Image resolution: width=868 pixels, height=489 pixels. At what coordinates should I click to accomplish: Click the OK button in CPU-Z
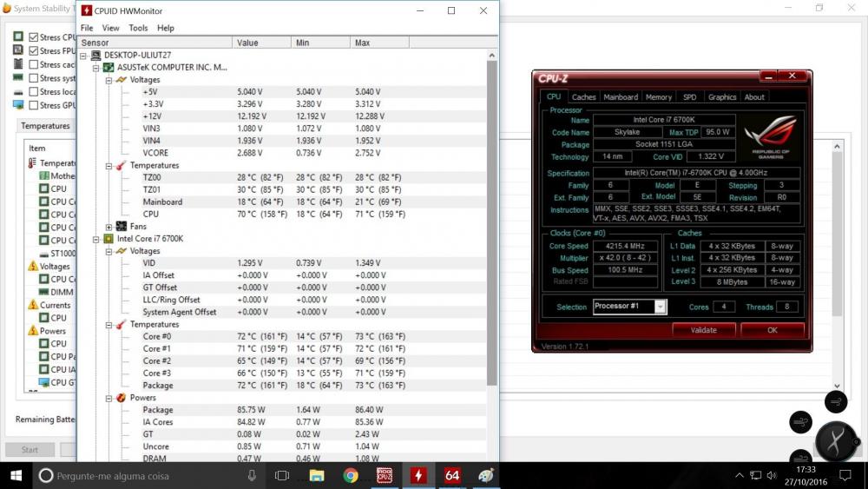772,330
